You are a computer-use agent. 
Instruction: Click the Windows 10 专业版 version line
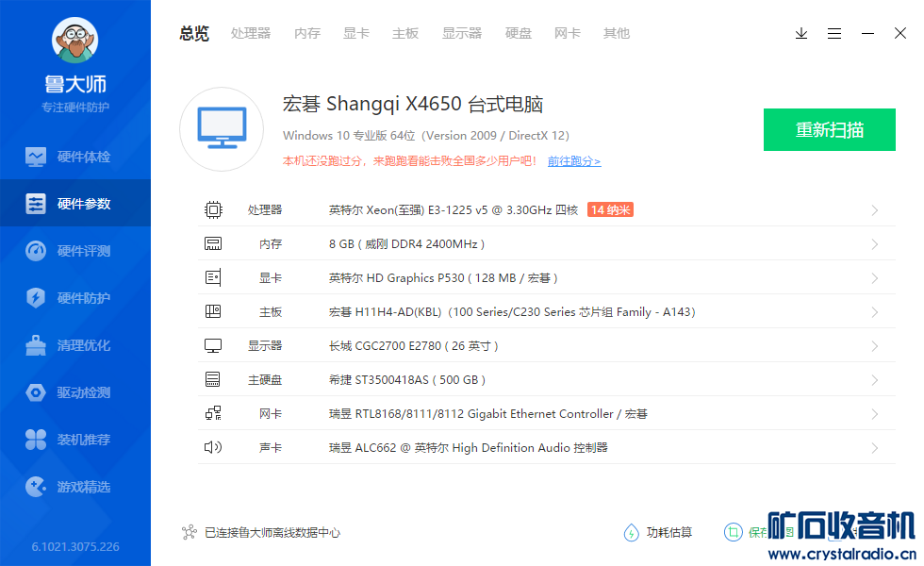point(426,136)
